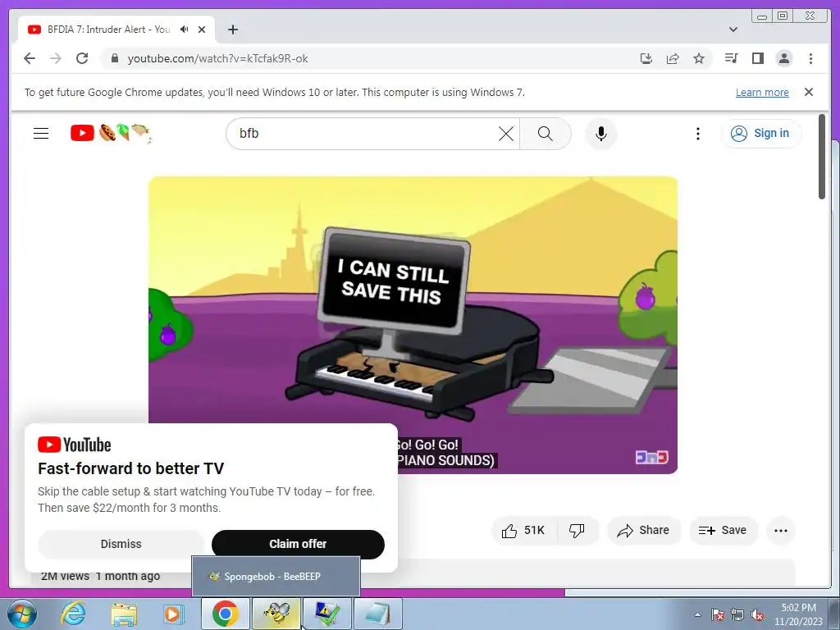Toggle the Chrome side panel
The height and width of the screenshot is (630, 840).
pos(757,58)
